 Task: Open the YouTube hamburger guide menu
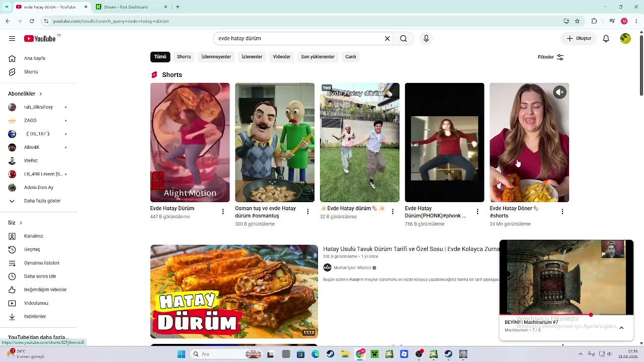click(12, 39)
